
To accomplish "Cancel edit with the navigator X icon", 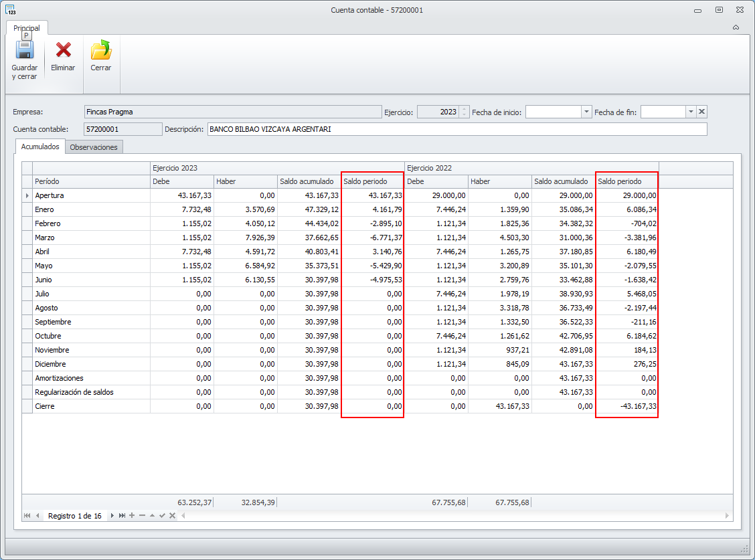I will 172,516.
